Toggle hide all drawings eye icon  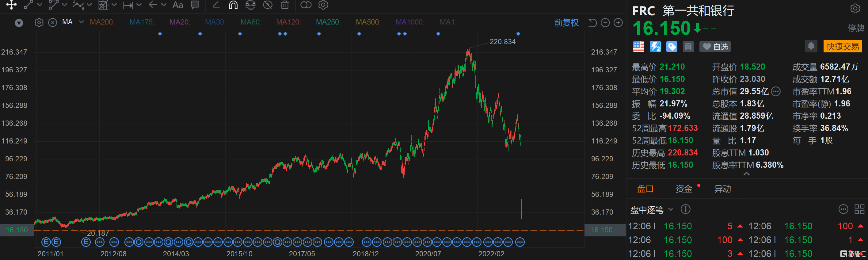click(268, 5)
